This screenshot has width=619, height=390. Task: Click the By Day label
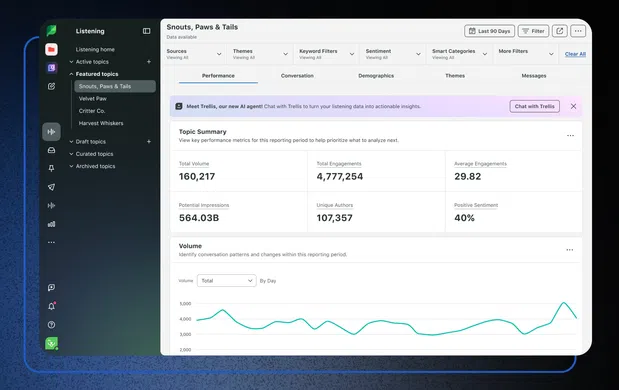pyautogui.click(x=268, y=281)
